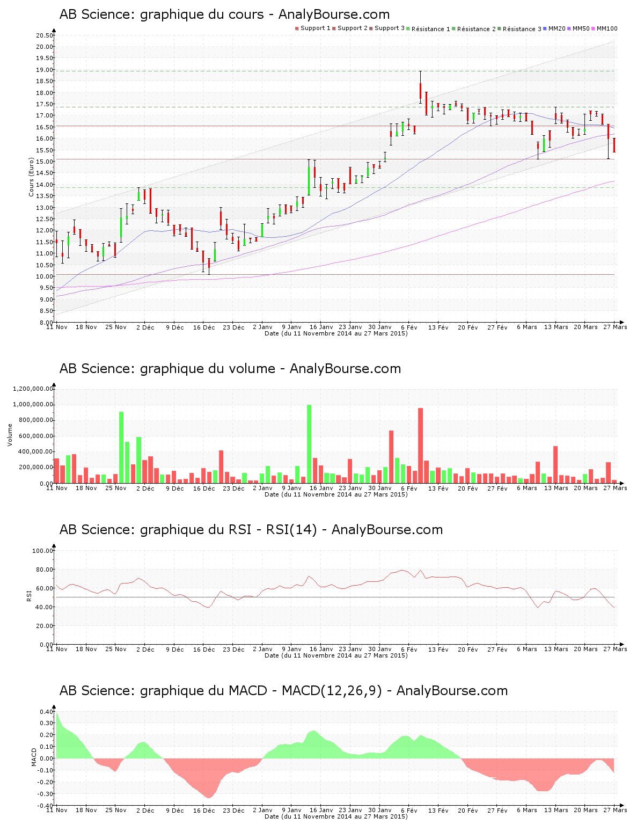Click the Support 3 legend entry
This screenshot has width=644, height=832.
pos(387,28)
